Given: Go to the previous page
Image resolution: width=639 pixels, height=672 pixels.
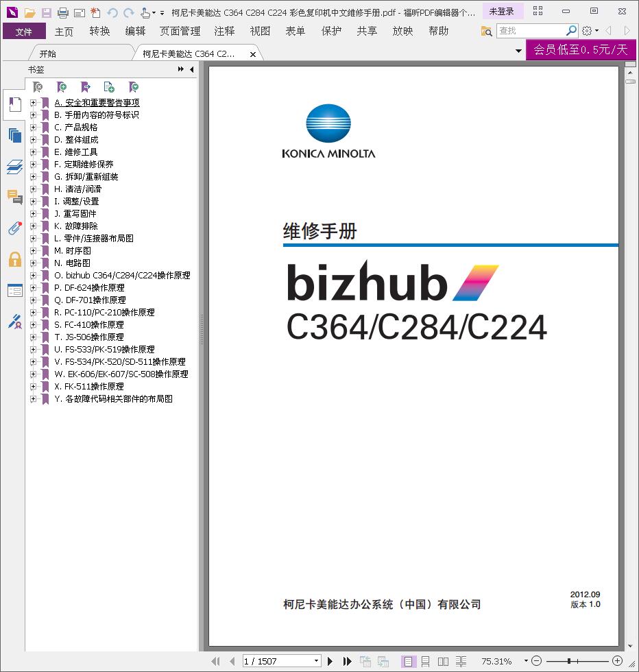Looking at the screenshot, I should coord(232,661).
